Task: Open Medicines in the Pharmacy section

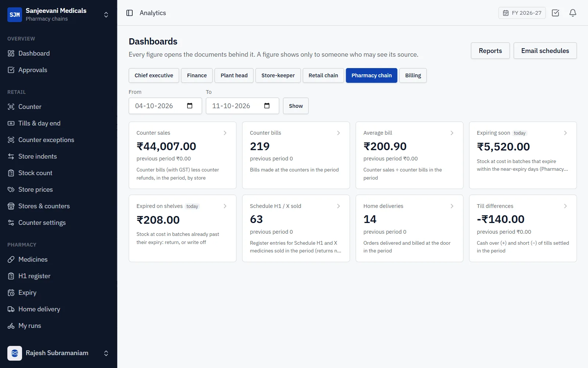Action: [x=58, y=259]
